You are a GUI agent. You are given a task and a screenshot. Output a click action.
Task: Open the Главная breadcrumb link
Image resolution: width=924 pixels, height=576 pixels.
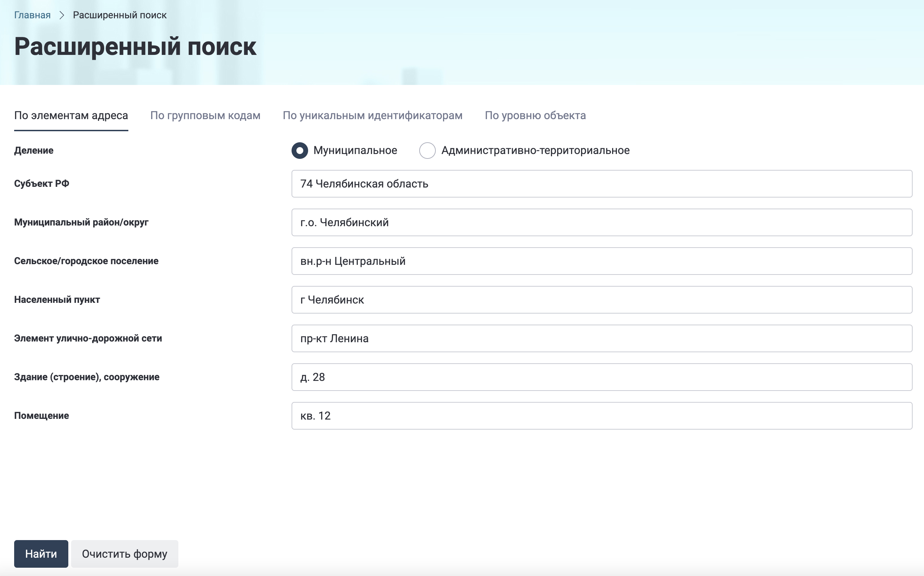tap(32, 15)
